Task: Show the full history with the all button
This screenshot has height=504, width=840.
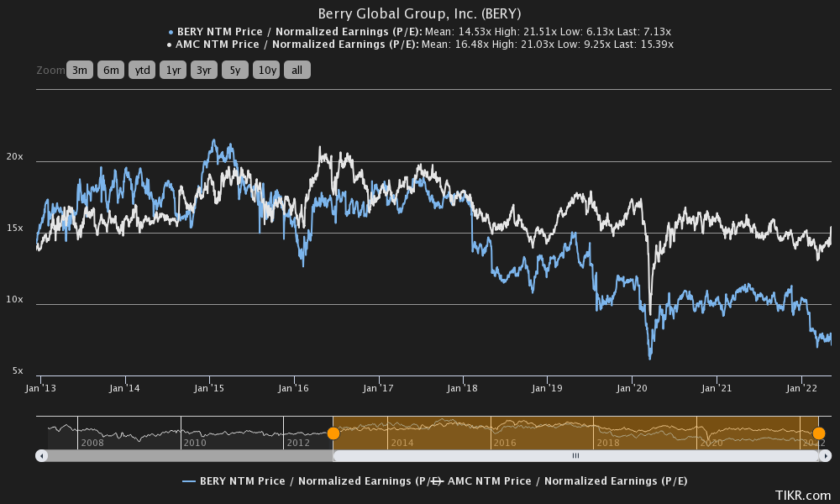Action: tap(297, 71)
